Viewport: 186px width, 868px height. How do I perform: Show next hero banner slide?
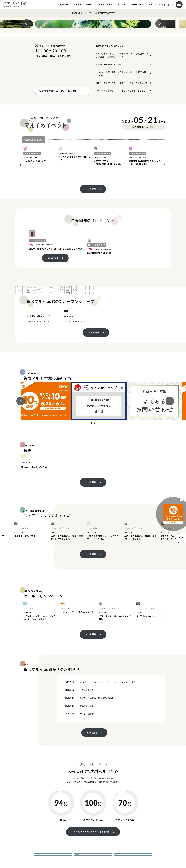pos(160,24)
